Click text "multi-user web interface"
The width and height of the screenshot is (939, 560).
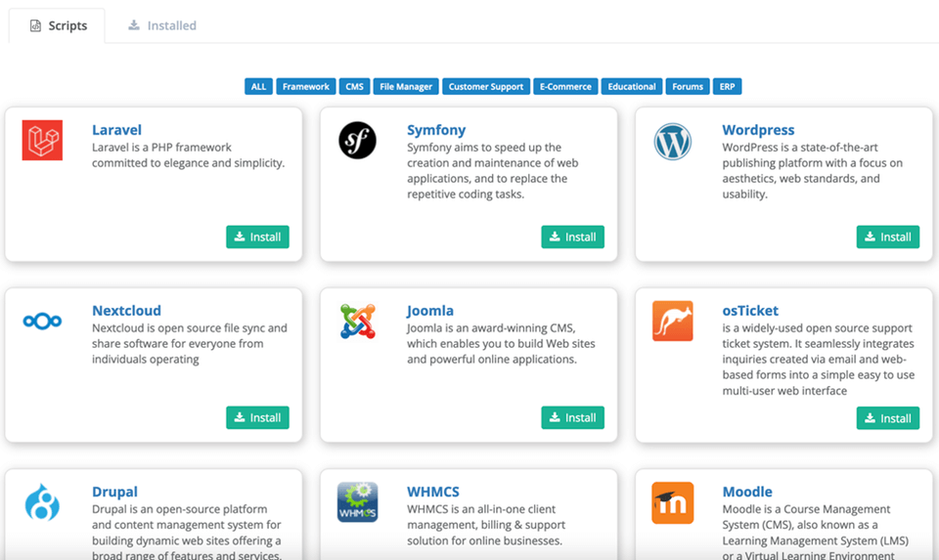tap(784, 391)
